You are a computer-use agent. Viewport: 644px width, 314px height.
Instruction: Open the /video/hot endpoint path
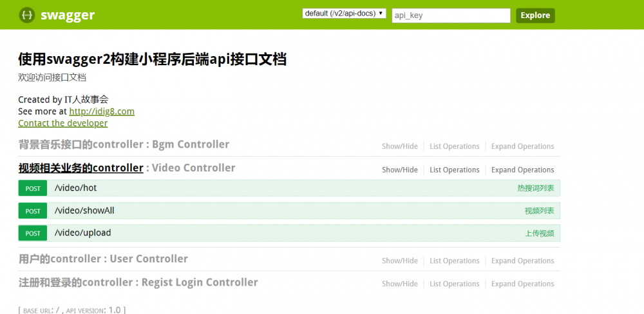[x=75, y=188]
